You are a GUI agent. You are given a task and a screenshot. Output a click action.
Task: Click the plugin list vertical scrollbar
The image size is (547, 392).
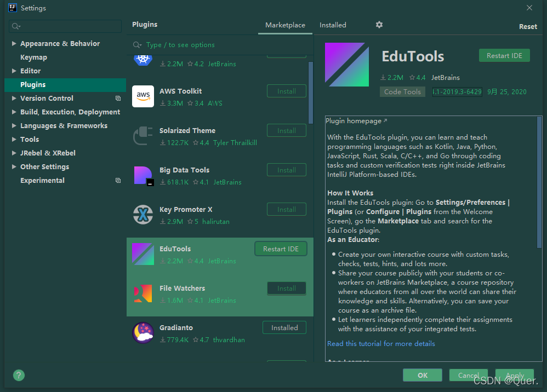310,93
